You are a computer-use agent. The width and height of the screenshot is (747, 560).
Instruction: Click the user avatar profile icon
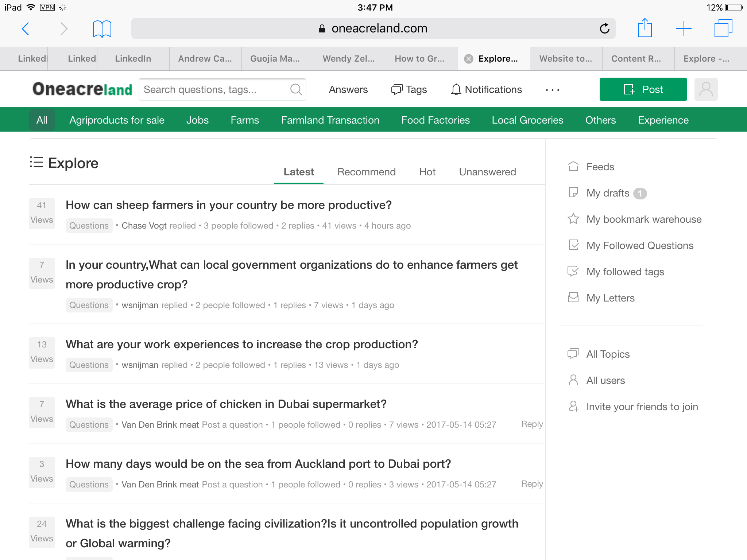tap(706, 89)
